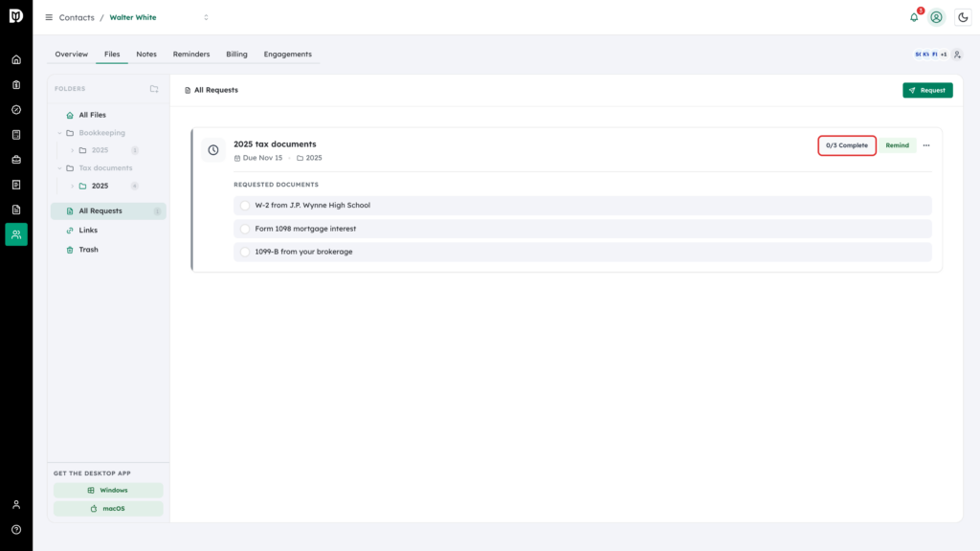Create a new folder icon in Folders
Image resolution: width=980 pixels, height=551 pixels.
pos(154,89)
